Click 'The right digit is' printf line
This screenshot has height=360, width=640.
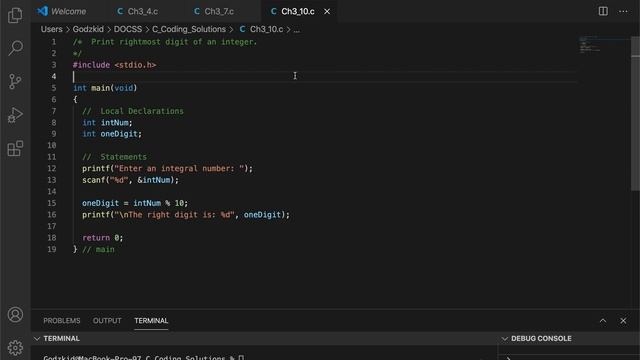coord(186,215)
